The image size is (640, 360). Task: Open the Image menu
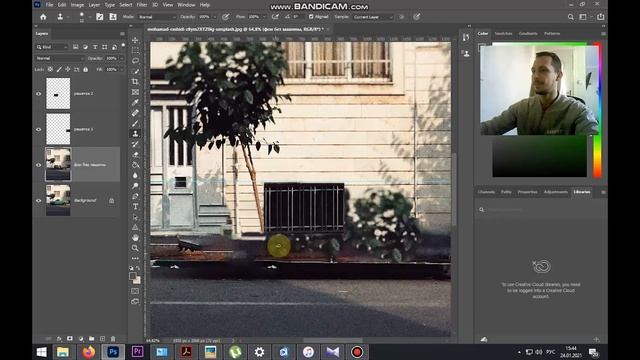click(x=77, y=5)
